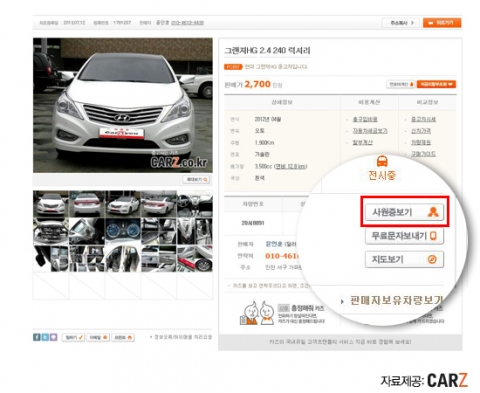Open the second top-row thumbnail, rear view
The height and width of the screenshot is (393, 480).
point(87,204)
